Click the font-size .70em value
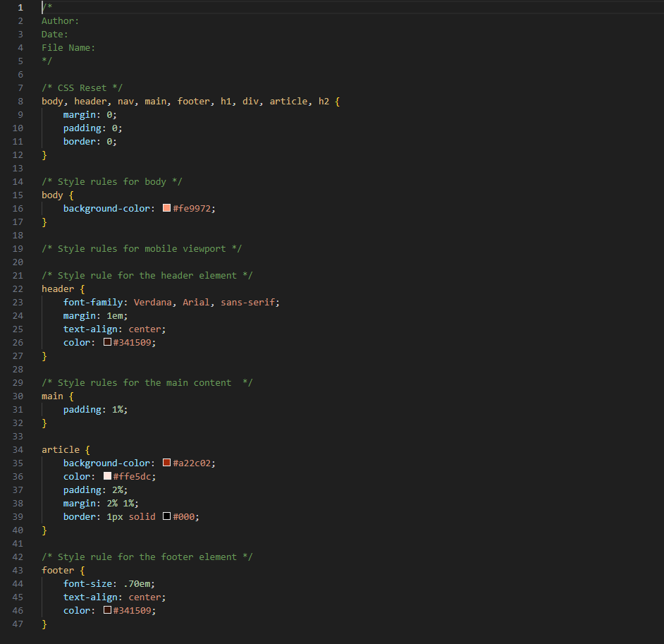 click(x=139, y=583)
